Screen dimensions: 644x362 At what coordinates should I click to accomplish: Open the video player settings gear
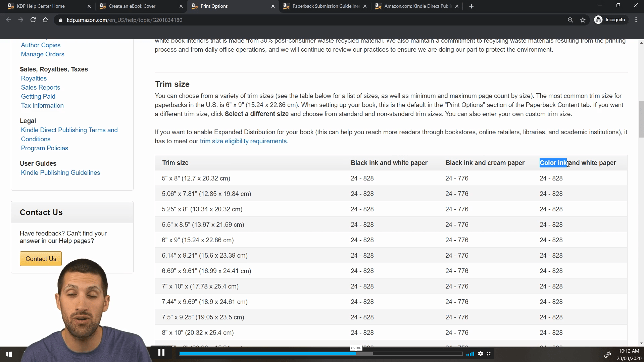tap(481, 354)
